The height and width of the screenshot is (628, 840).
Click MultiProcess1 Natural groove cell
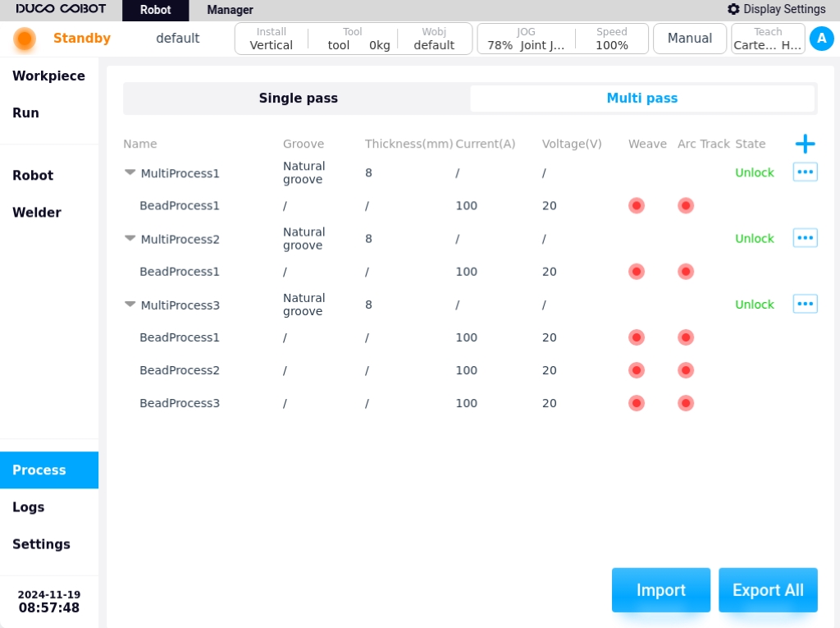pos(304,172)
